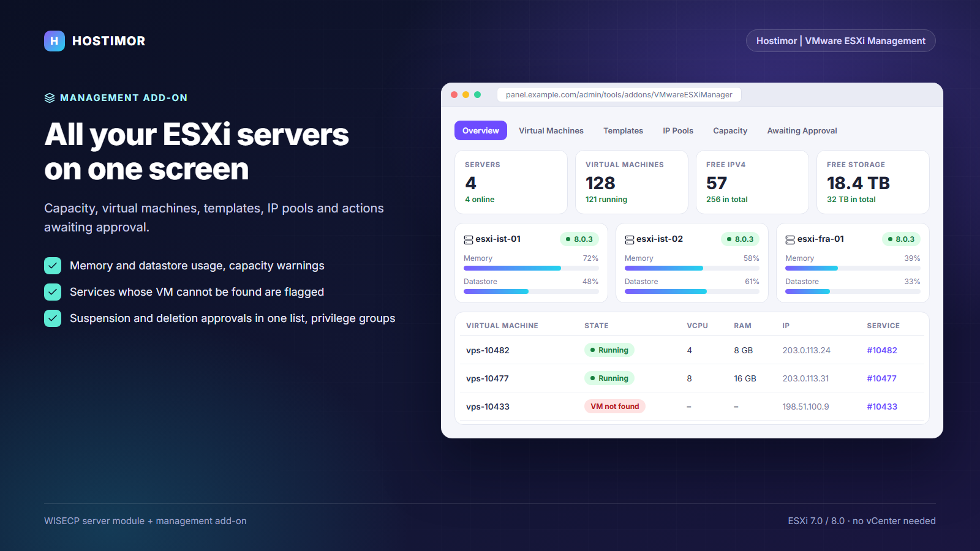Viewport: 980px width, 551px height.
Task: Click the stacked layers Management Add-on icon
Action: pyautogui.click(x=50, y=98)
